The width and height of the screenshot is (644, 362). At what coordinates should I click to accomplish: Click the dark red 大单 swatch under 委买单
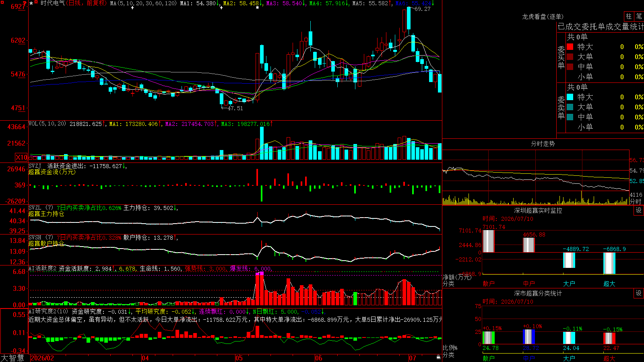click(570, 57)
